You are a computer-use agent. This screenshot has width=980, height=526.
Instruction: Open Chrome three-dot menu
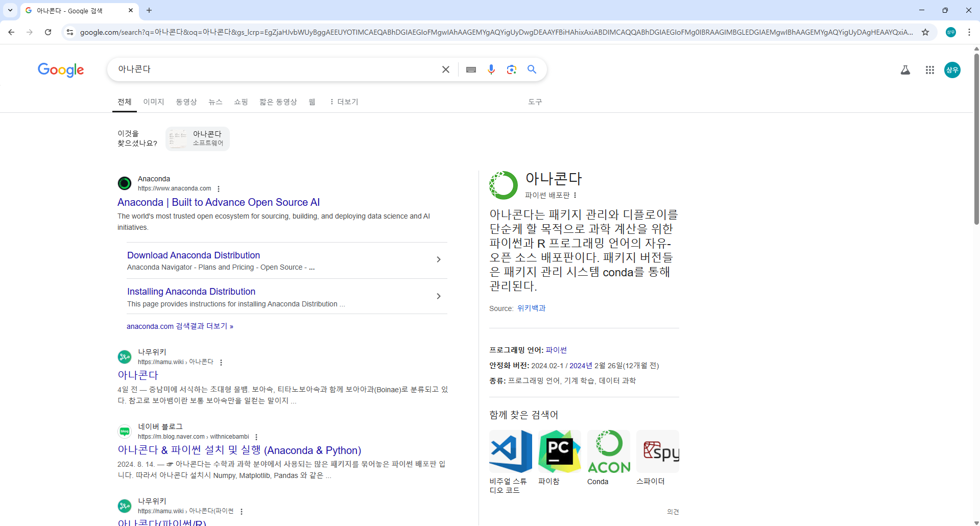coord(969,32)
